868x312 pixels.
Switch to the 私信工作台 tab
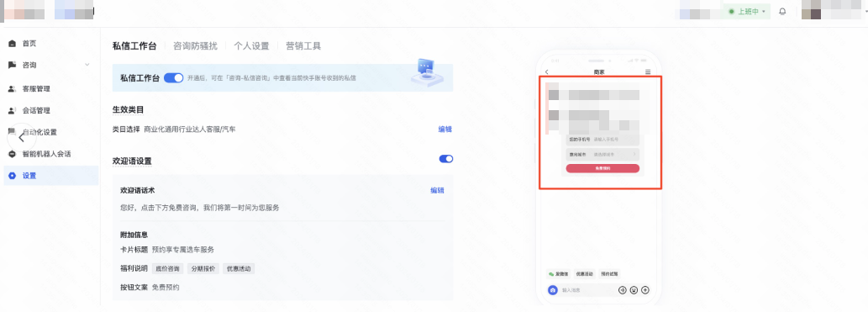click(x=134, y=46)
